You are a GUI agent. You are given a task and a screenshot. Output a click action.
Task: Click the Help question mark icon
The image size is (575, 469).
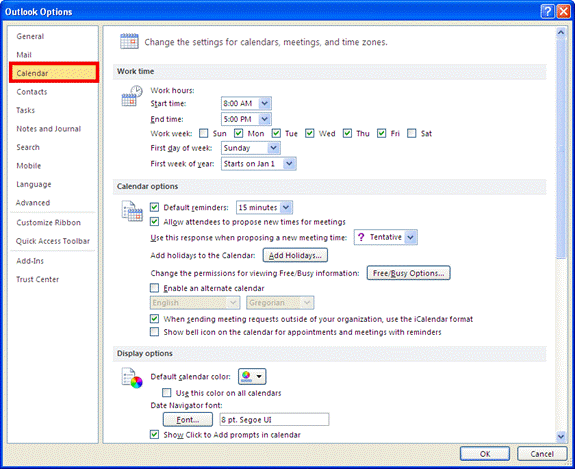coord(547,12)
